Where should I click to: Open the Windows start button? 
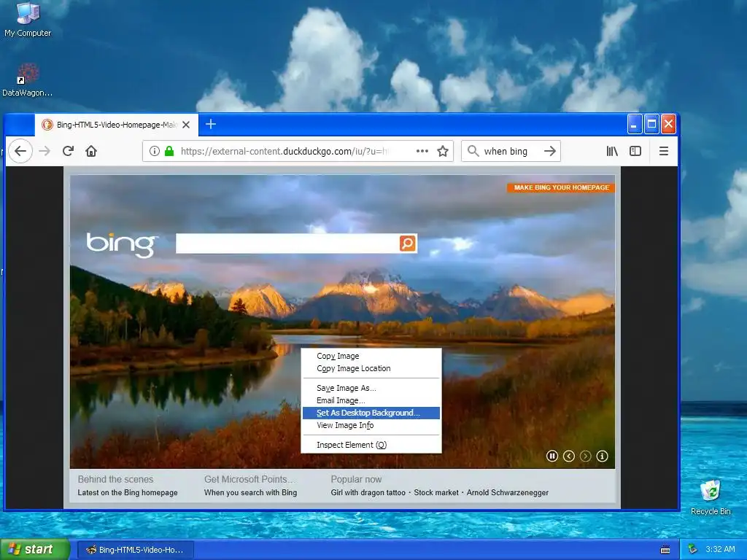pyautogui.click(x=35, y=550)
